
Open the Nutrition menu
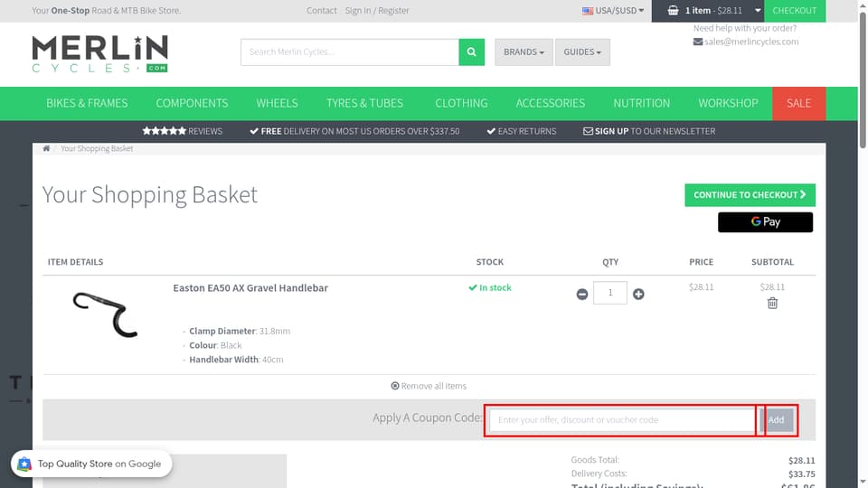click(x=641, y=103)
